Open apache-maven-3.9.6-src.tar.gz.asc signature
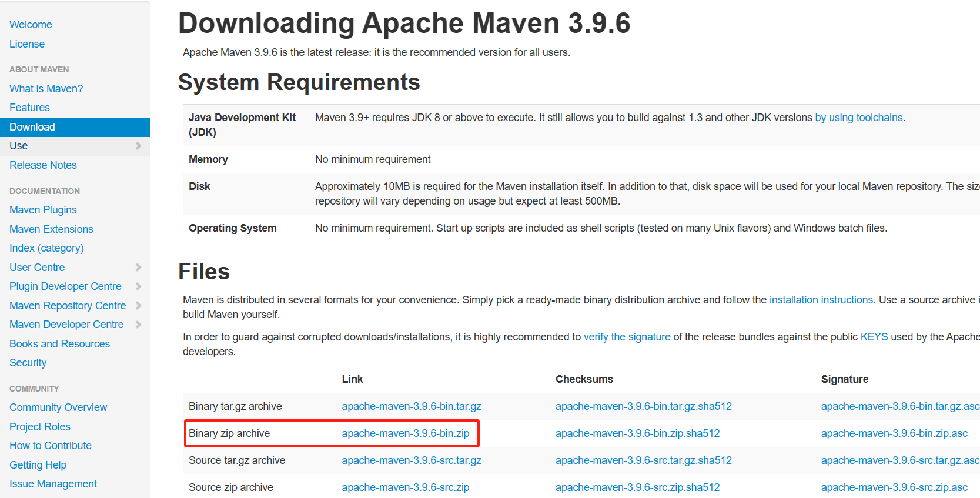The image size is (980, 498). 900,460
